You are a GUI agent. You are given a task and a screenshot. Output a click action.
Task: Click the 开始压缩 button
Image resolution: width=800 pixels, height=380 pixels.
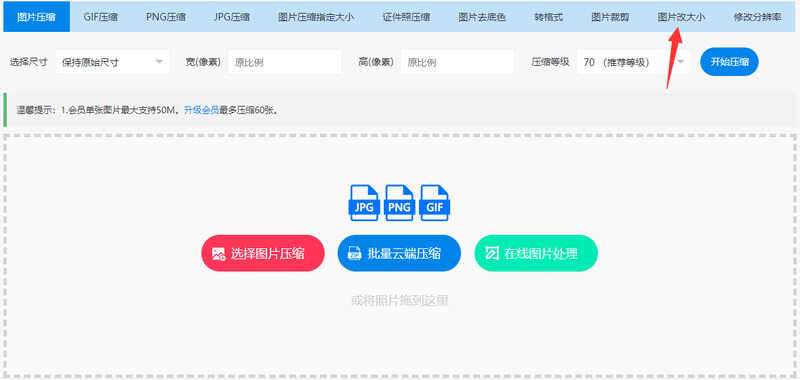pos(730,62)
